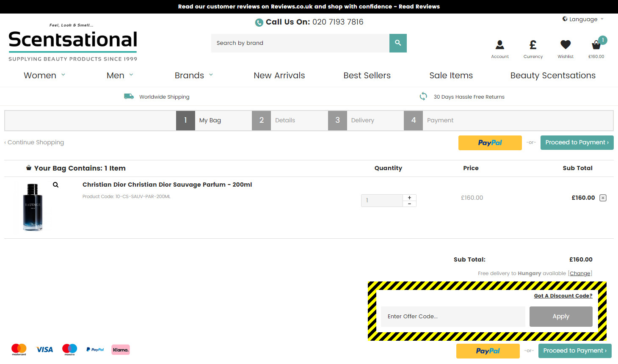618x364 pixels.
Task: Open the Read Reviews banner link
Action: [419, 6]
